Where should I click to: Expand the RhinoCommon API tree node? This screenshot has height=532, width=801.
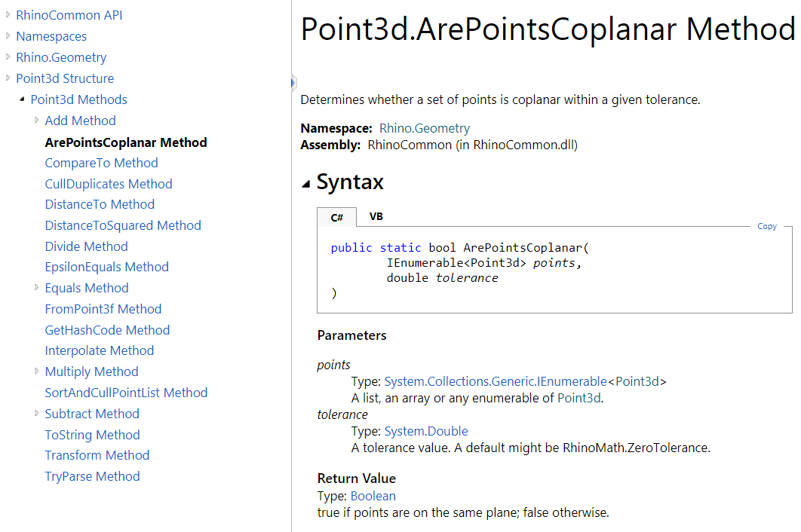pyautogui.click(x=8, y=15)
